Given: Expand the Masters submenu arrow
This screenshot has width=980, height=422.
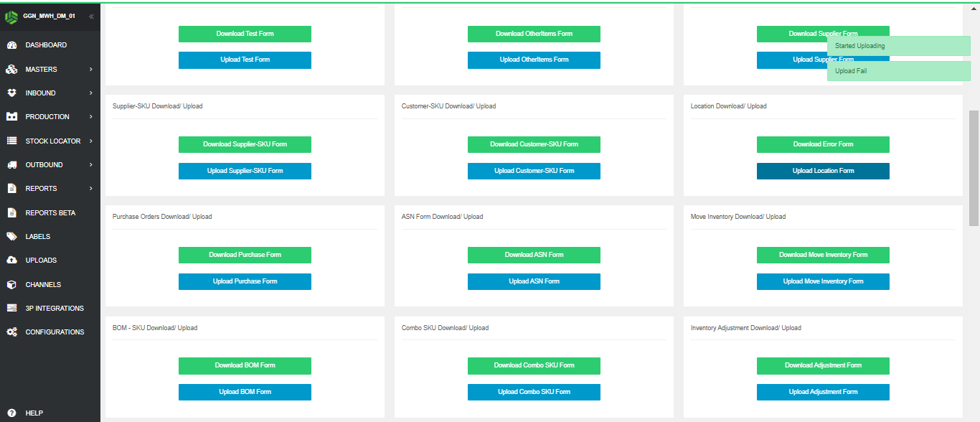Looking at the screenshot, I should pyautogui.click(x=91, y=70).
